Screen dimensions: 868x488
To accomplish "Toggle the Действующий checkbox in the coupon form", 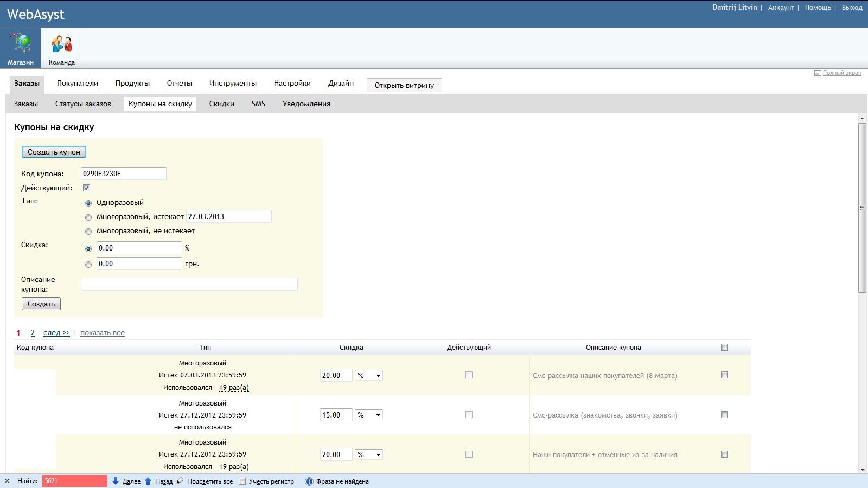I will [86, 188].
